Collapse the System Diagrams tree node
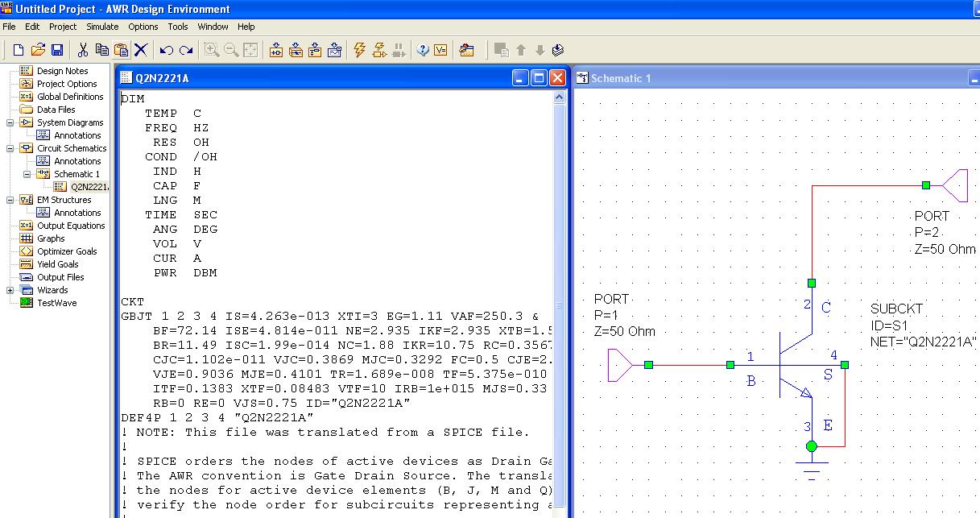The image size is (980, 518). click(10, 122)
